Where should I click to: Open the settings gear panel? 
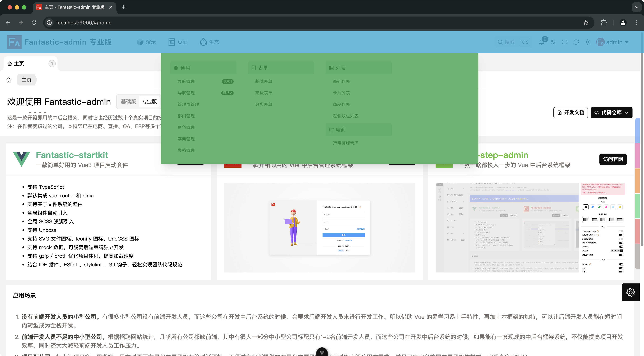(630, 292)
